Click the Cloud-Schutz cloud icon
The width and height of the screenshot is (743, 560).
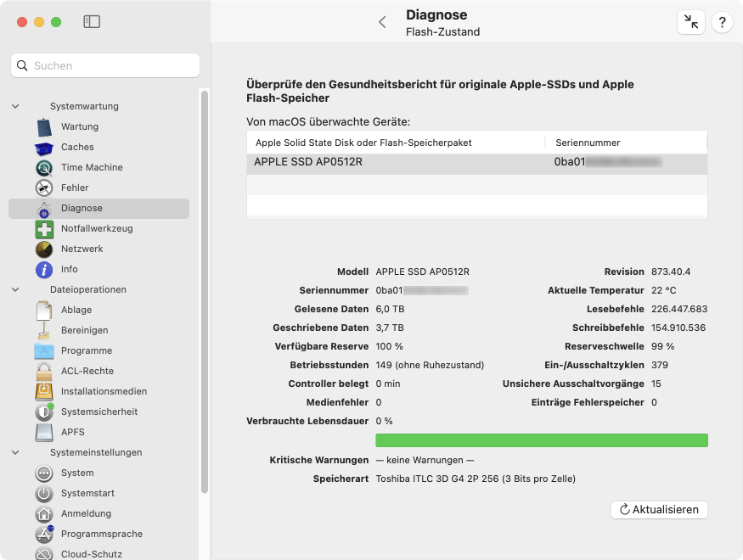(44, 554)
